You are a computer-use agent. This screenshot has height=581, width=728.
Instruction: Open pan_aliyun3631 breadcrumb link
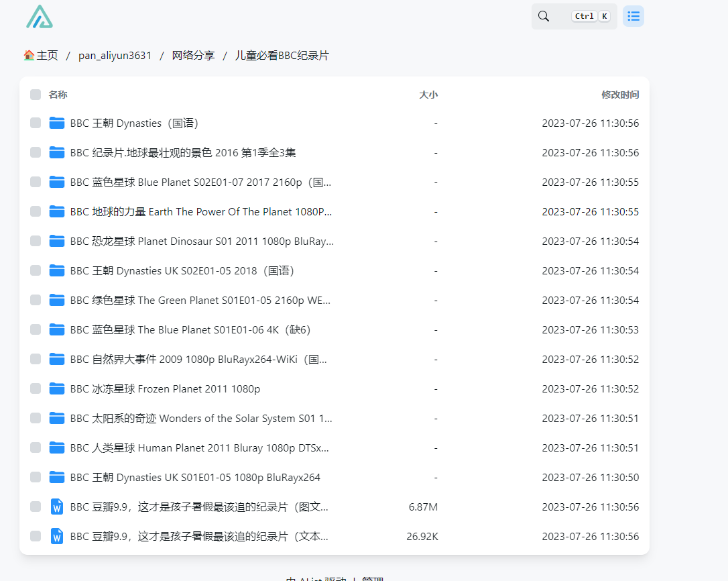coord(115,56)
